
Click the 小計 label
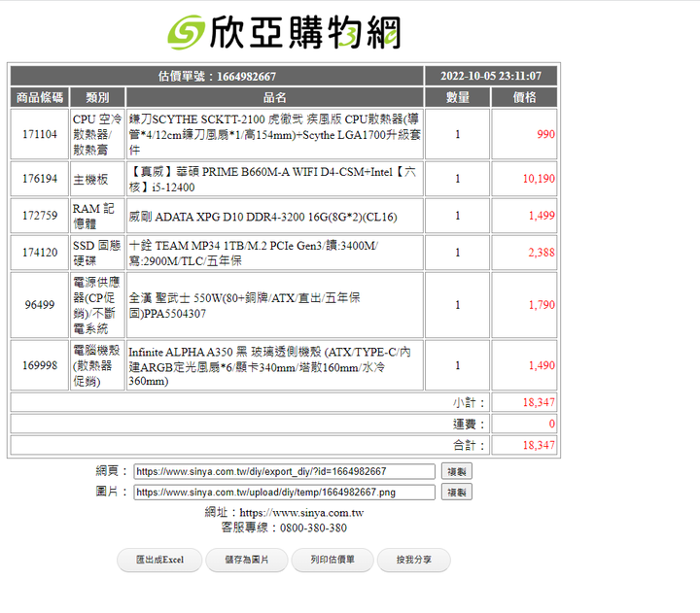[469, 402]
